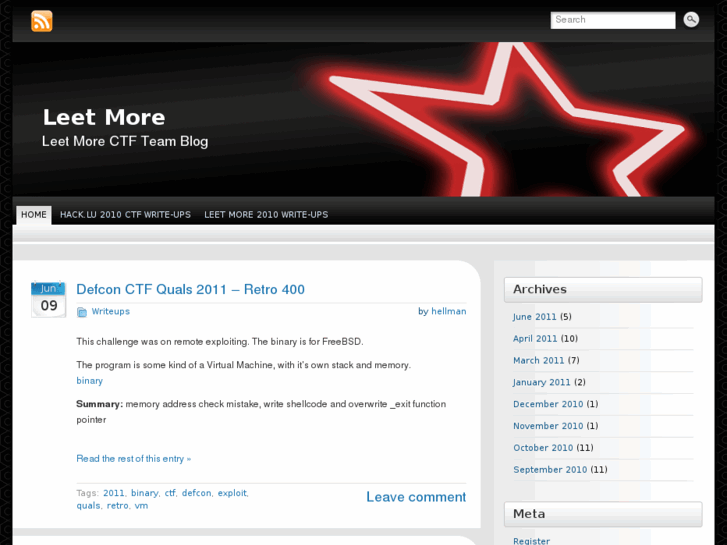The height and width of the screenshot is (545, 727).
Task: Open post Defcon CTF Quals 2011 – Retro 400
Action: point(190,289)
